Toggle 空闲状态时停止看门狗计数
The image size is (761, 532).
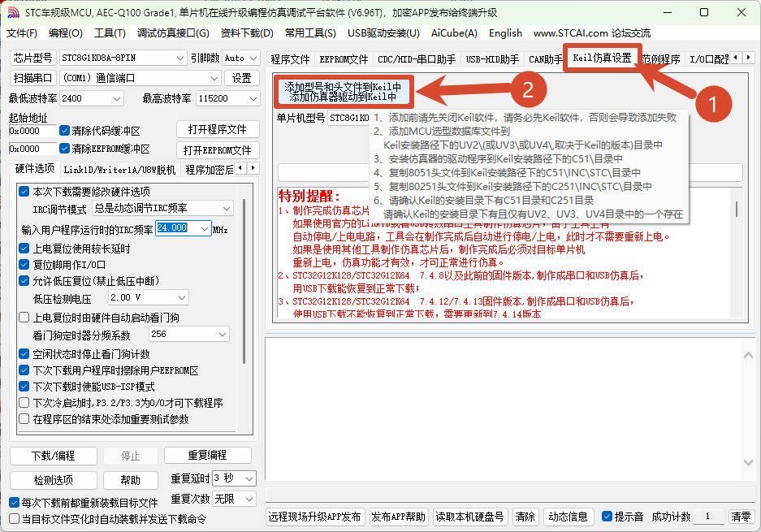[x=24, y=354]
